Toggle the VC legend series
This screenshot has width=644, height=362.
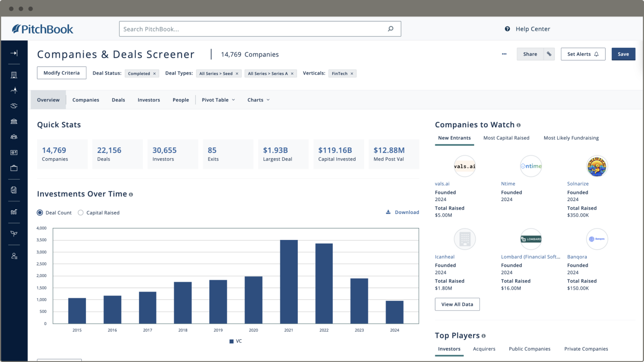236,341
